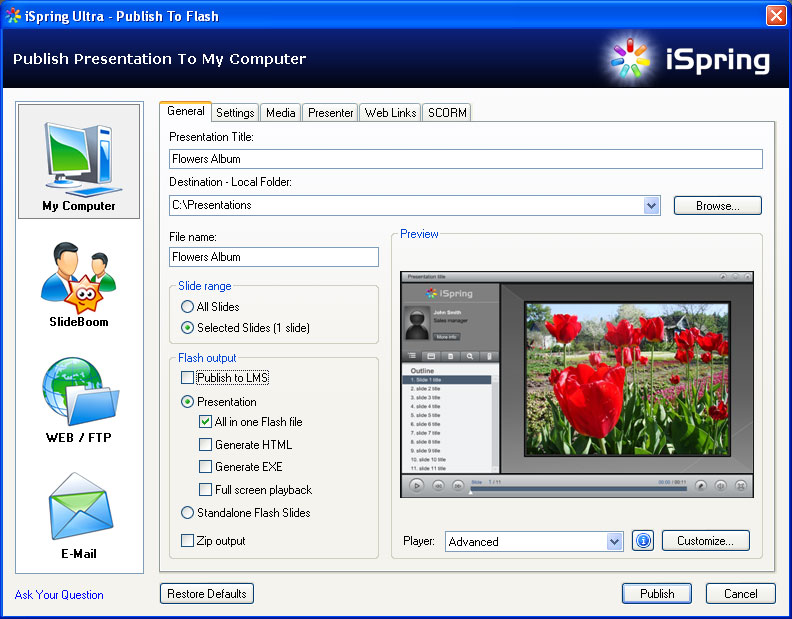792x619 pixels.
Task: Click the presenter avatar photo in preview
Action: coord(417,324)
